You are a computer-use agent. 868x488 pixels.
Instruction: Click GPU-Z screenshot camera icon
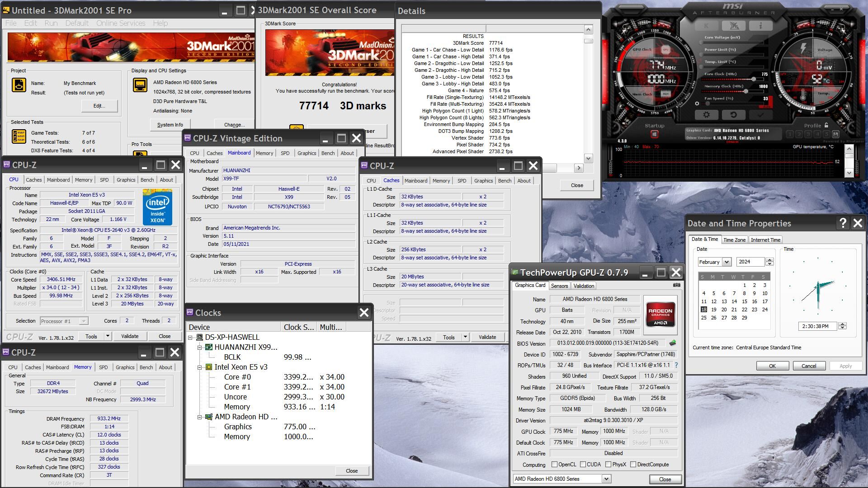(x=676, y=285)
